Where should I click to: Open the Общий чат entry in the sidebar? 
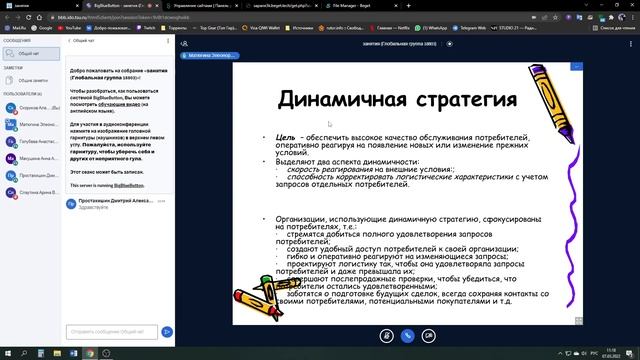(x=31, y=53)
